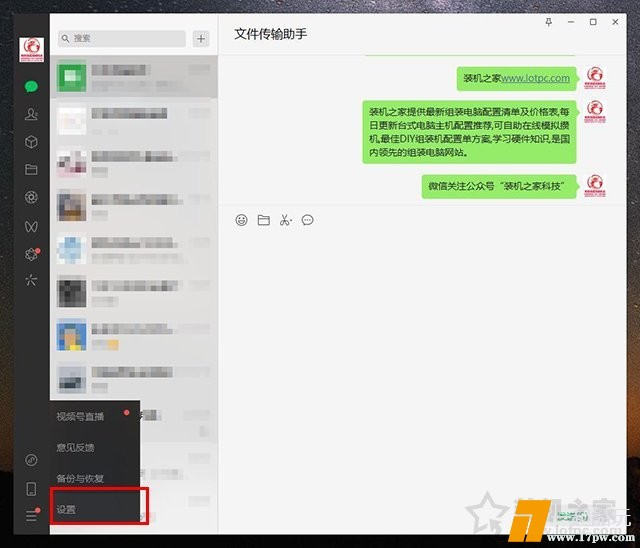640x548 pixels.
Task: Click the screenshot scissors icon
Action: pos(286,220)
